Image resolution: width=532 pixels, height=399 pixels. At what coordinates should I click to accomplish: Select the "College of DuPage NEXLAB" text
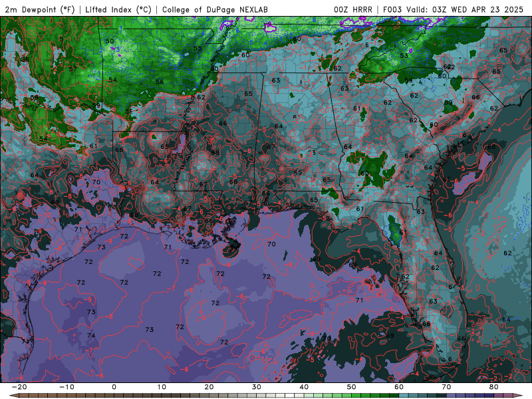point(215,9)
